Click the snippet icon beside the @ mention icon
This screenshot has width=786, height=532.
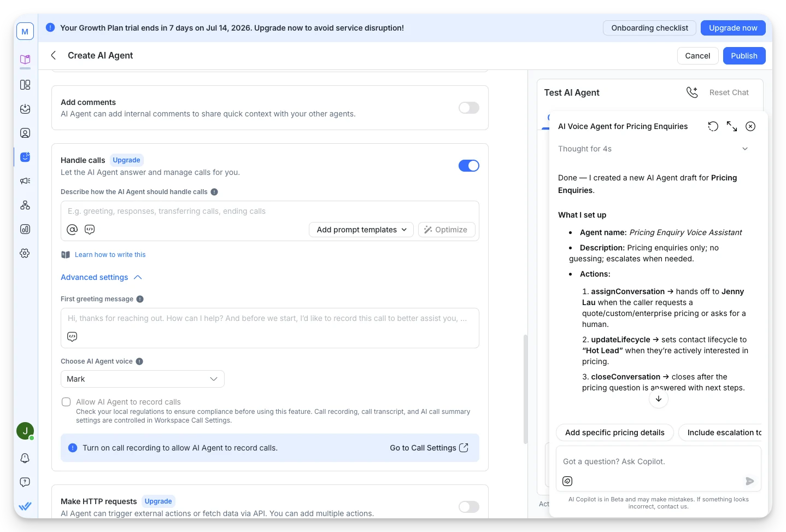[90, 230]
